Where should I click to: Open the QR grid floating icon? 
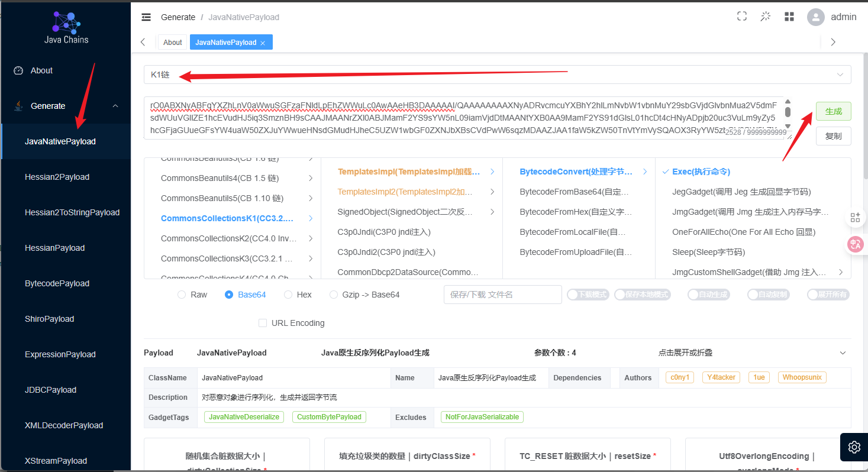coord(855,218)
